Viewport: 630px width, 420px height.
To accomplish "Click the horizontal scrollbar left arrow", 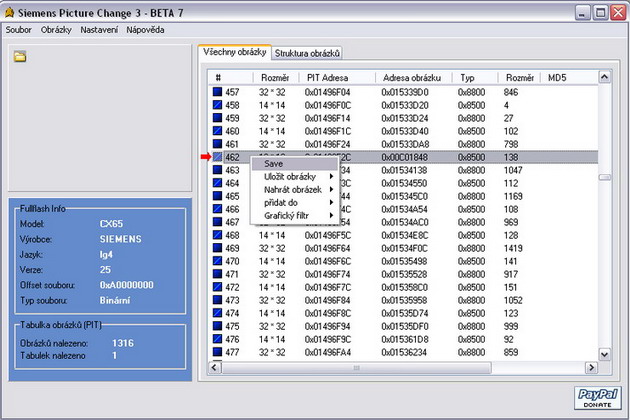I will coord(215,367).
